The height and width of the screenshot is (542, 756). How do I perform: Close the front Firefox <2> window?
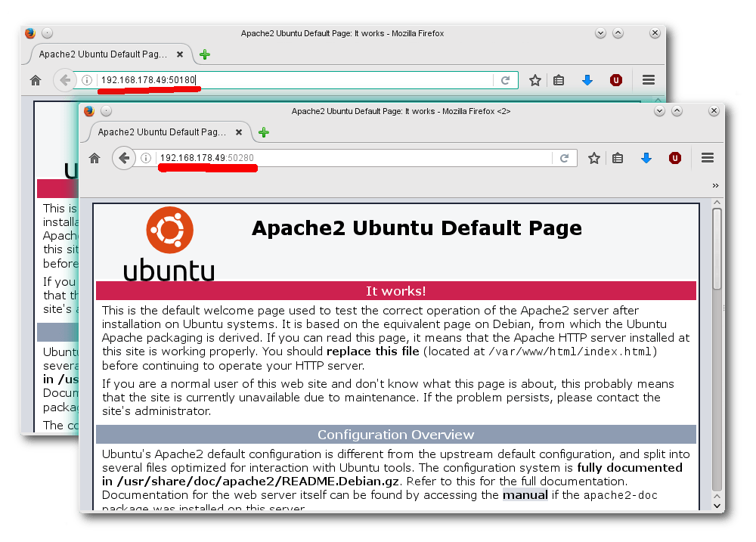pos(714,111)
